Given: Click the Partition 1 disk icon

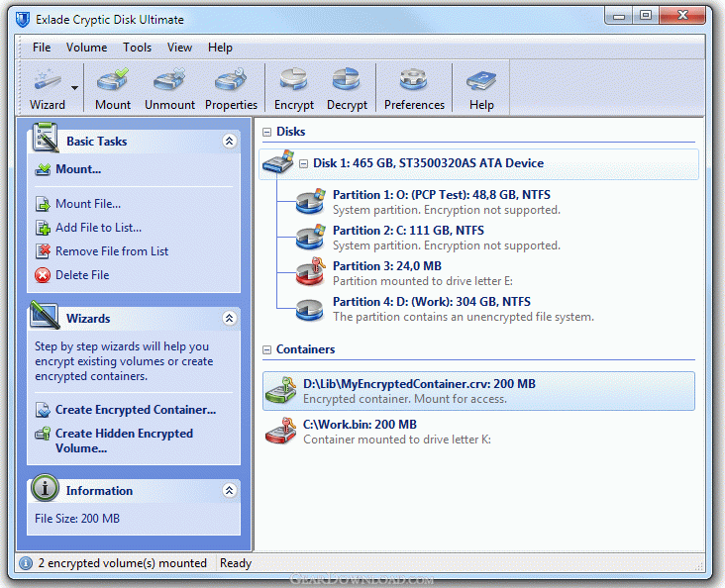Looking at the screenshot, I should pos(310,201).
